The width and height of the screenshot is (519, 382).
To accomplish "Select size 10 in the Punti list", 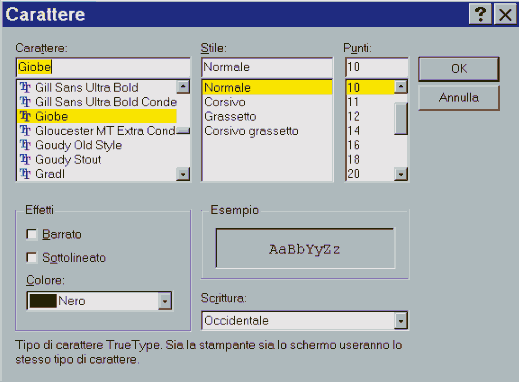I will click(370, 88).
